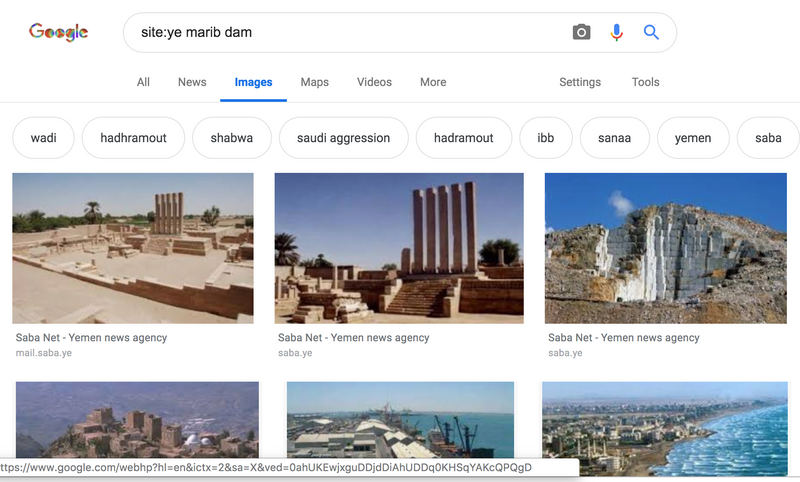Viewport: 800px width, 482px height.
Task: Expand the Tools options
Action: coord(645,82)
